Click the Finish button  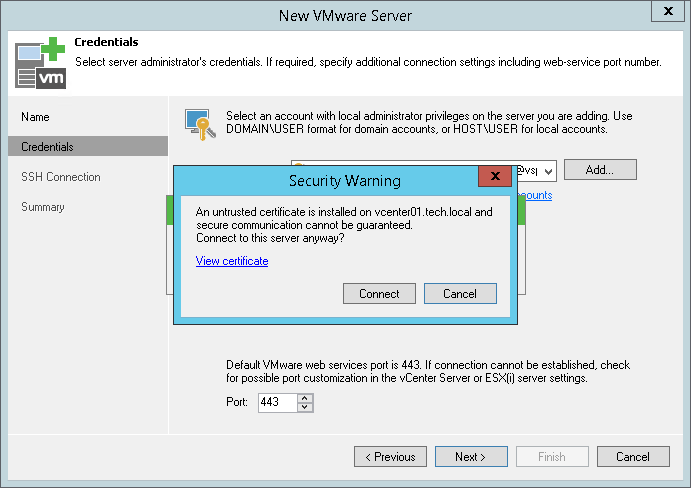coord(552,457)
